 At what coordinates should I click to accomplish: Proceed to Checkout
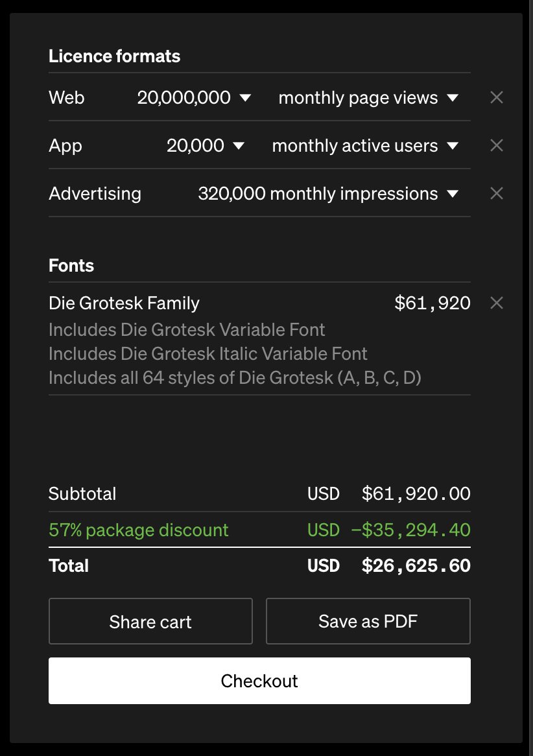coord(259,681)
